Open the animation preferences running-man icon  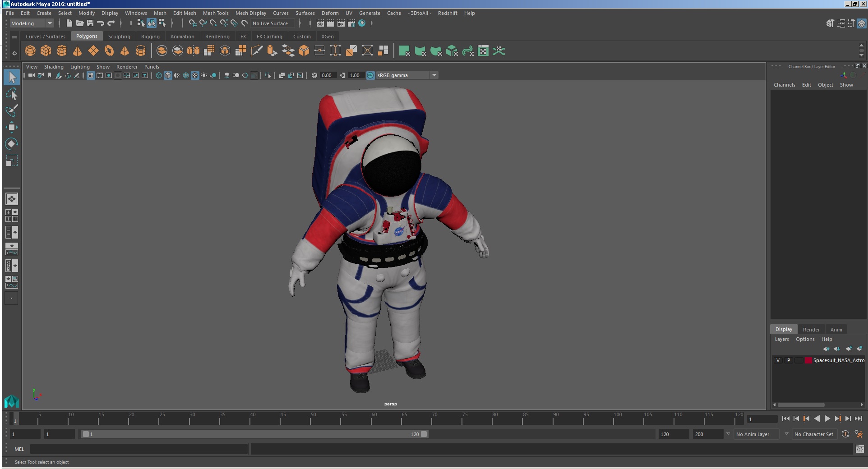click(859, 434)
